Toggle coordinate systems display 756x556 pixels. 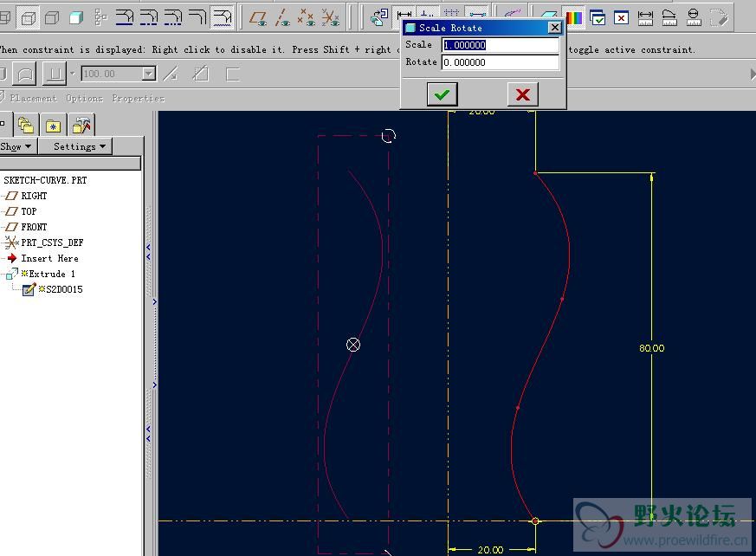point(331,18)
